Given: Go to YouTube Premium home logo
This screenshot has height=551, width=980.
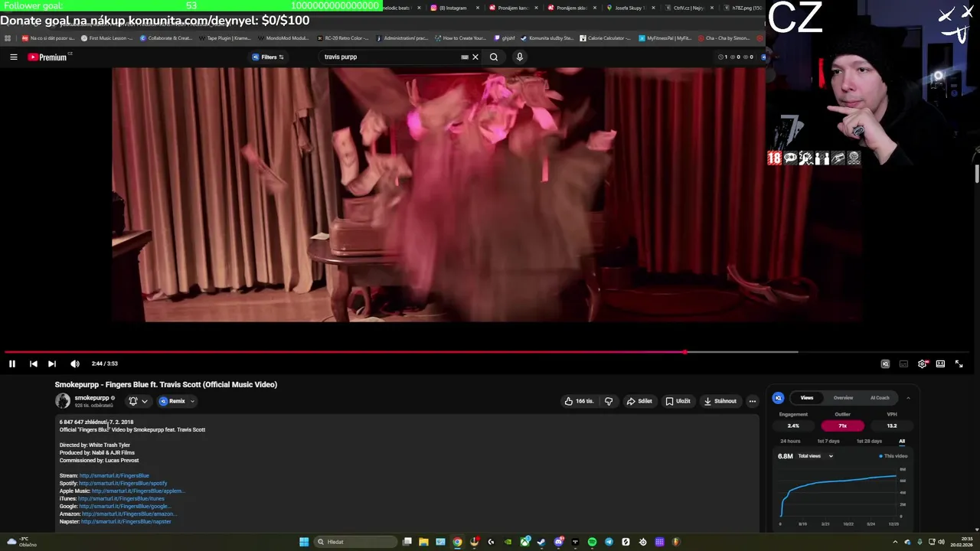Looking at the screenshot, I should click(47, 57).
